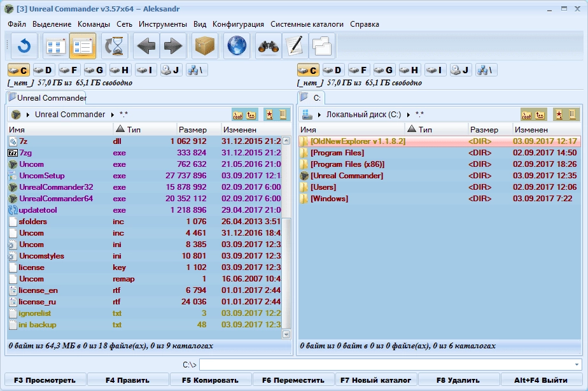
Task: Click F6 Переместить button
Action: (x=293, y=380)
